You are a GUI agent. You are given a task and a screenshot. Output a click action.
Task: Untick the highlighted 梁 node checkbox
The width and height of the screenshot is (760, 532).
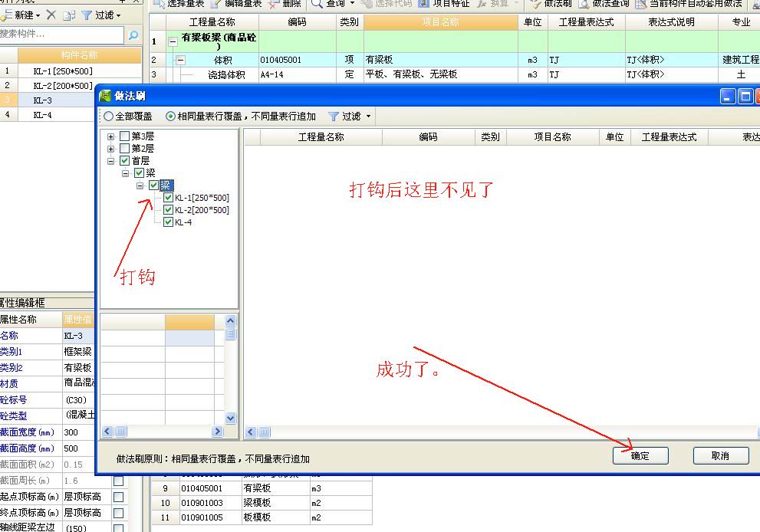tap(153, 185)
